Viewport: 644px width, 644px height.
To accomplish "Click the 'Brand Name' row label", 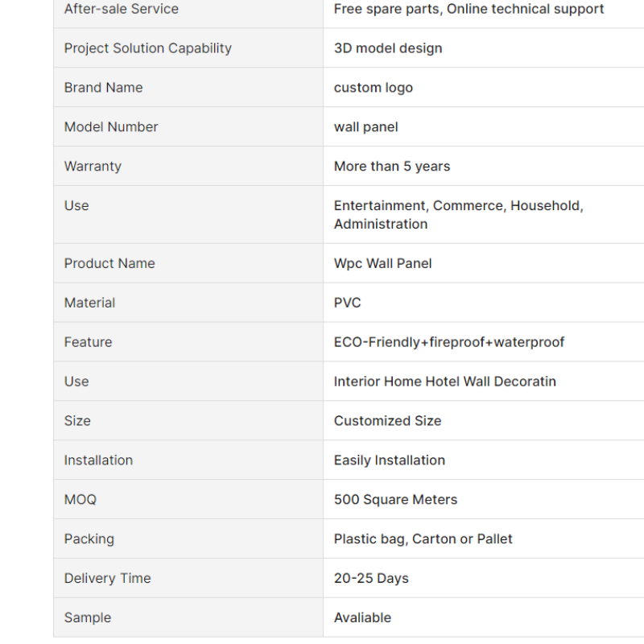I will tap(104, 88).
